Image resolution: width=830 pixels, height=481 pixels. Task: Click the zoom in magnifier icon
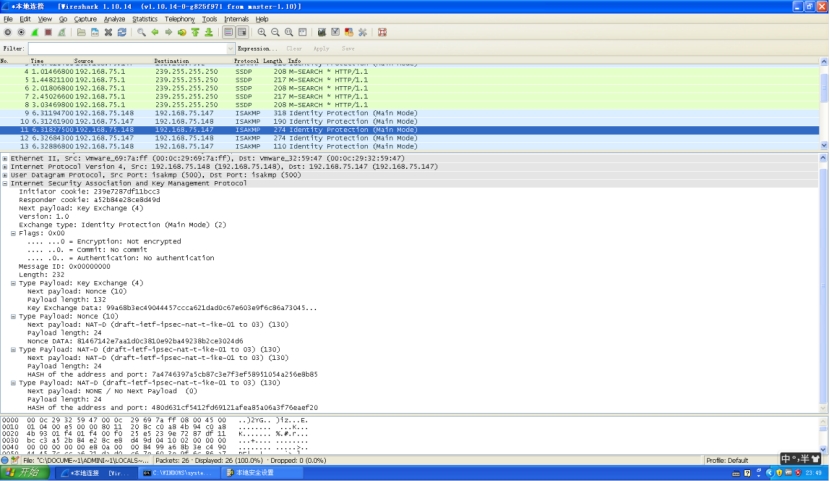pyautogui.click(x=261, y=32)
